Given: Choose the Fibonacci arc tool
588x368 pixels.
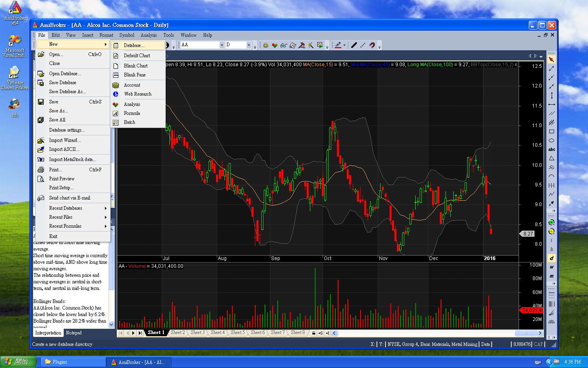Looking at the screenshot, I should pyautogui.click(x=552, y=322).
